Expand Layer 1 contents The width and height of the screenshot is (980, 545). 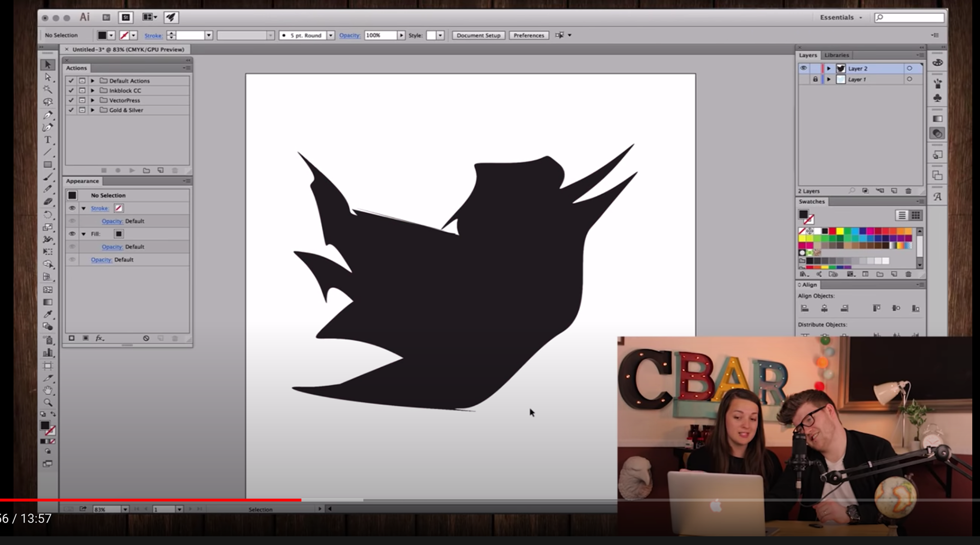[x=828, y=80]
